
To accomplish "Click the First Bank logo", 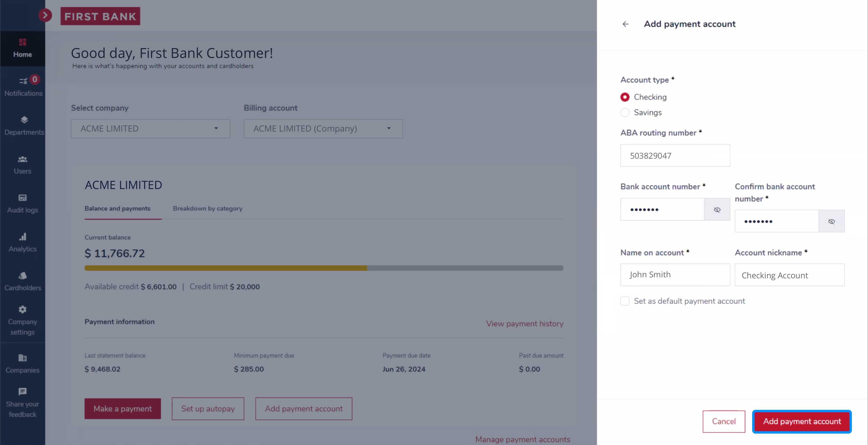I will click(100, 16).
